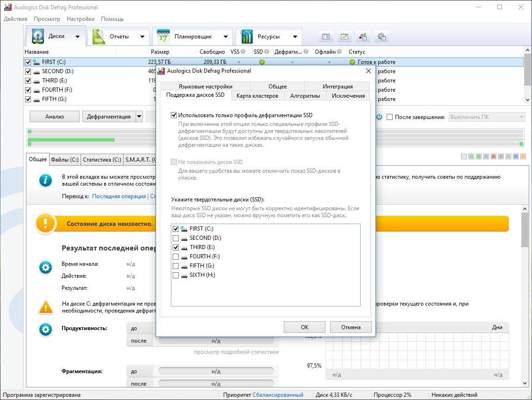Mark SIXTH (H:) as SSD in the dialog

click(175, 275)
